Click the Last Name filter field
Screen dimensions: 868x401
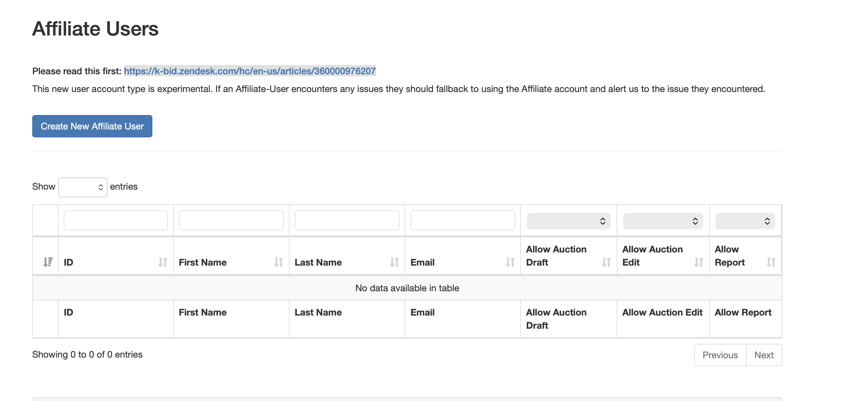[347, 220]
